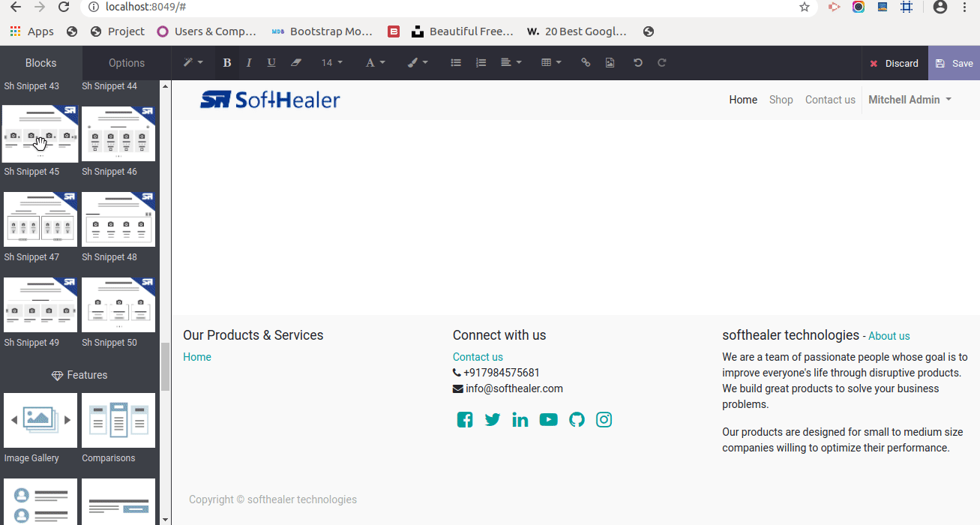Select the Sh Snippet 50 thumbnail
This screenshot has width=980, height=525.
click(118, 304)
